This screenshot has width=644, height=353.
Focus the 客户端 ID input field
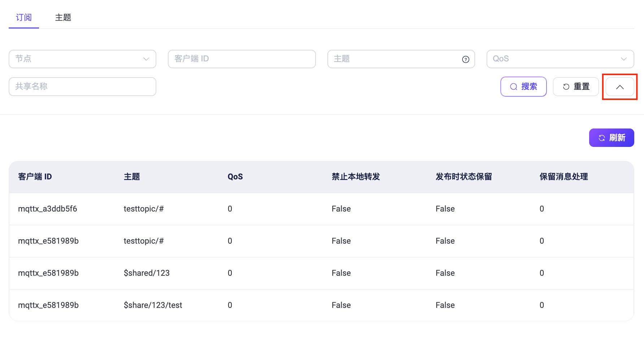click(241, 59)
